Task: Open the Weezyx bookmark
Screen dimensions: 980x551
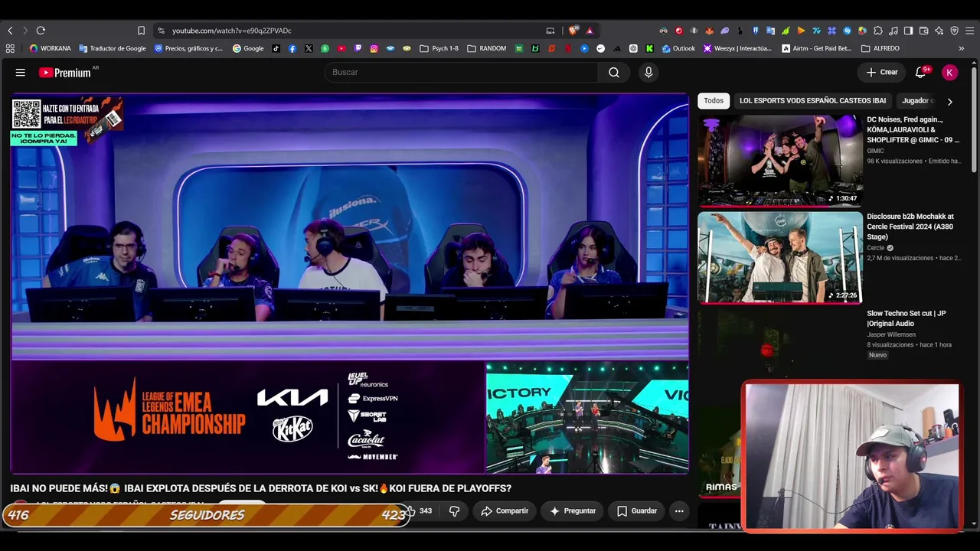Action: [737, 48]
